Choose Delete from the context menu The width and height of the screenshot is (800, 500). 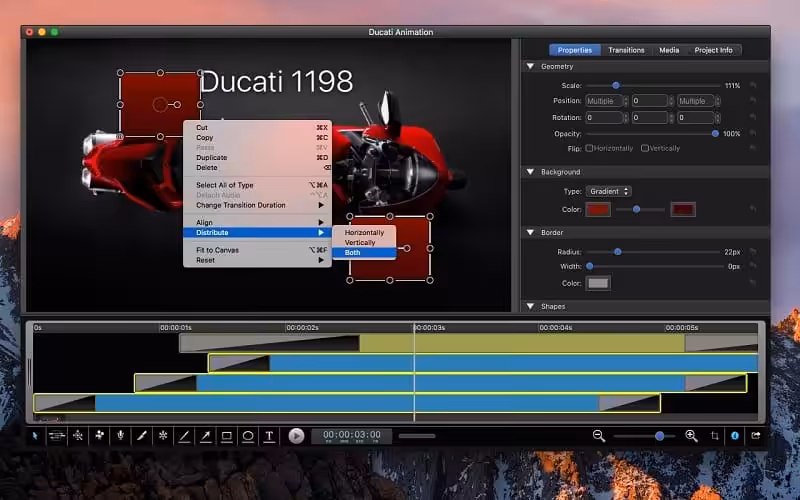coord(257,167)
